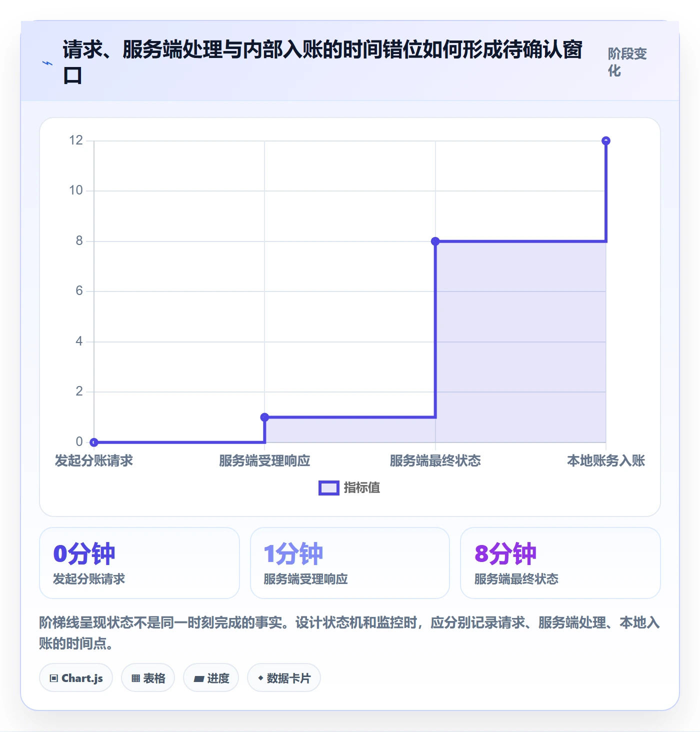Click the 本地账务入账 x-axis label

(x=606, y=460)
